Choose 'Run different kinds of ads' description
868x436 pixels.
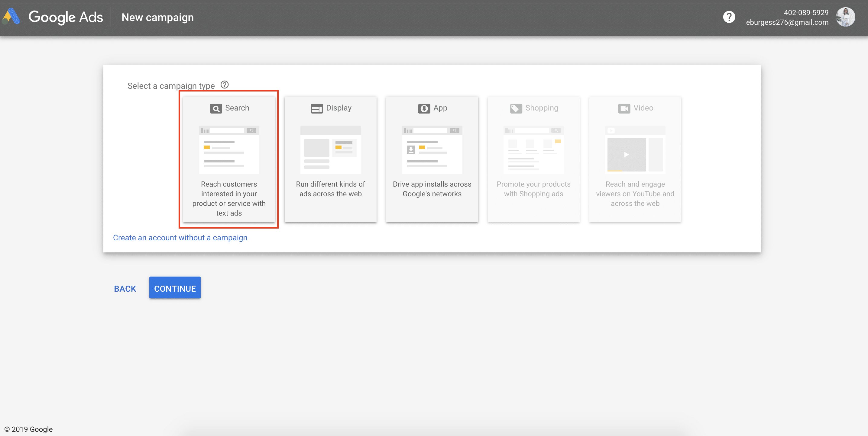pos(330,189)
